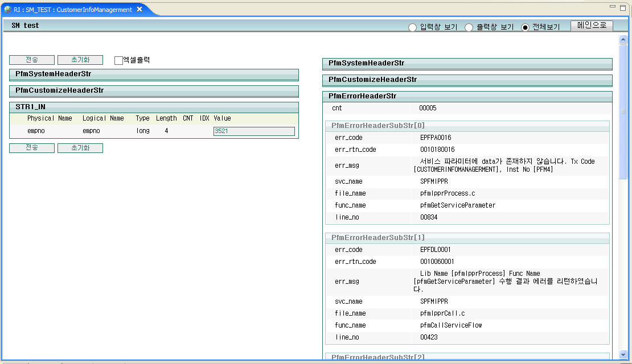
Task: Select the empno value field containing 3521
Action: [x=253, y=131]
